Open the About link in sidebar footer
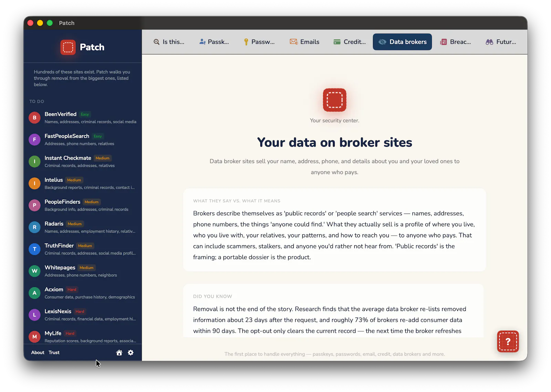 pyautogui.click(x=38, y=352)
